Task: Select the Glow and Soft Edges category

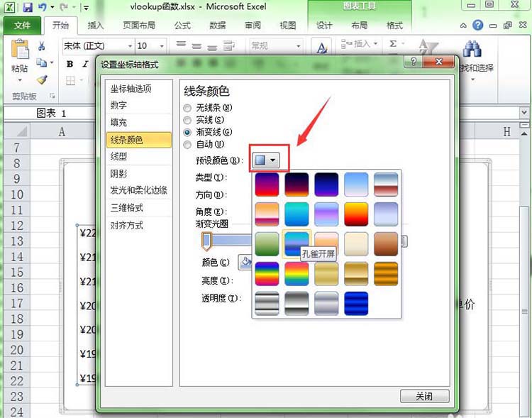Action: pyautogui.click(x=139, y=190)
